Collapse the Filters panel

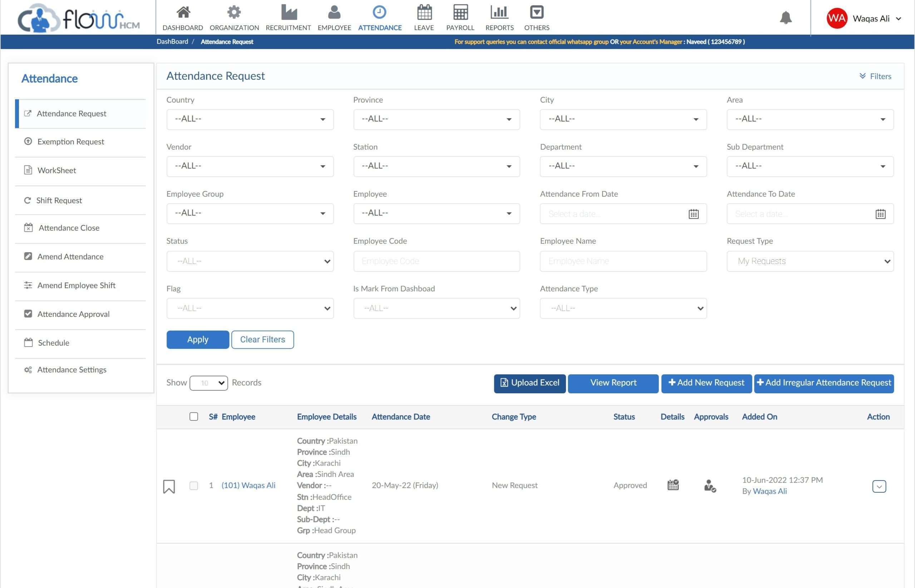(875, 76)
